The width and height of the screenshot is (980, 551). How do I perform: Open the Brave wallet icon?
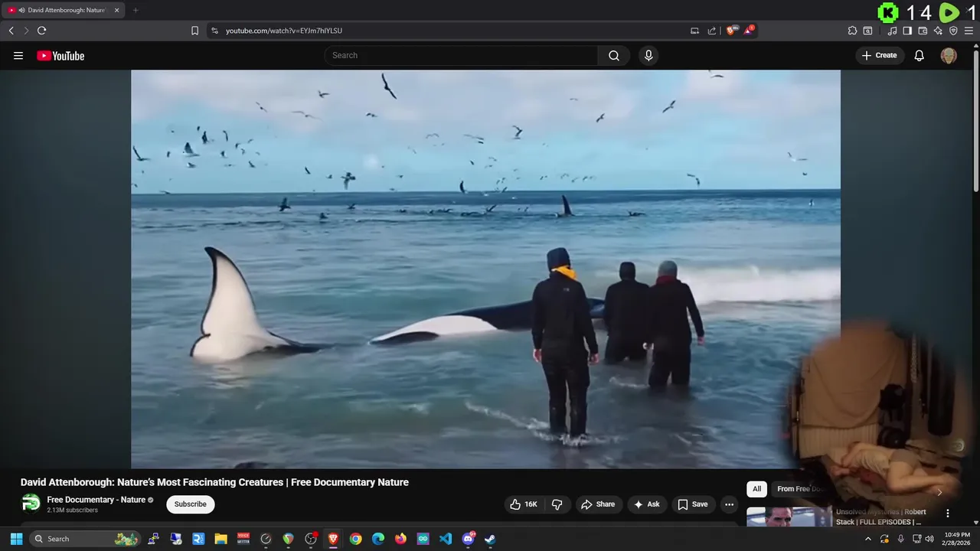923,31
